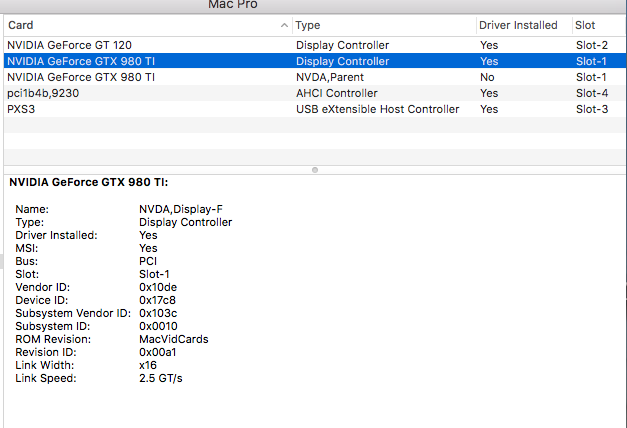627x428 pixels.
Task: Click Slot-1 cell in highlighted table row
Action: [591, 61]
